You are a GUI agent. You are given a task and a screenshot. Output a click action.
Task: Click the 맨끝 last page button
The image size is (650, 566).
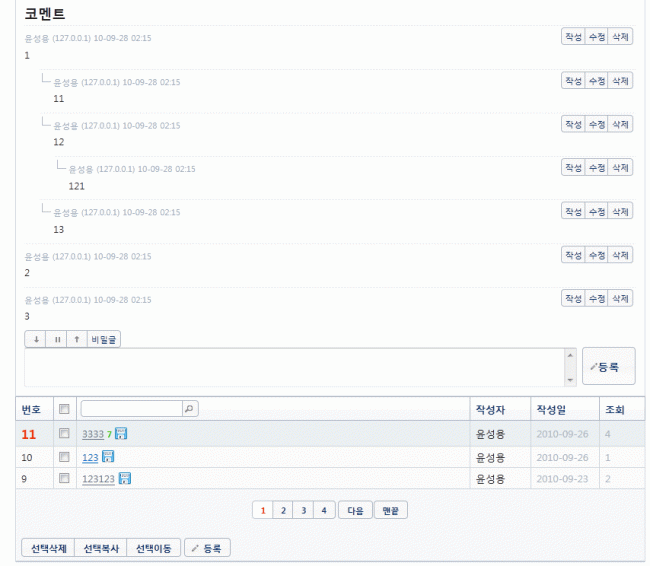(390, 510)
